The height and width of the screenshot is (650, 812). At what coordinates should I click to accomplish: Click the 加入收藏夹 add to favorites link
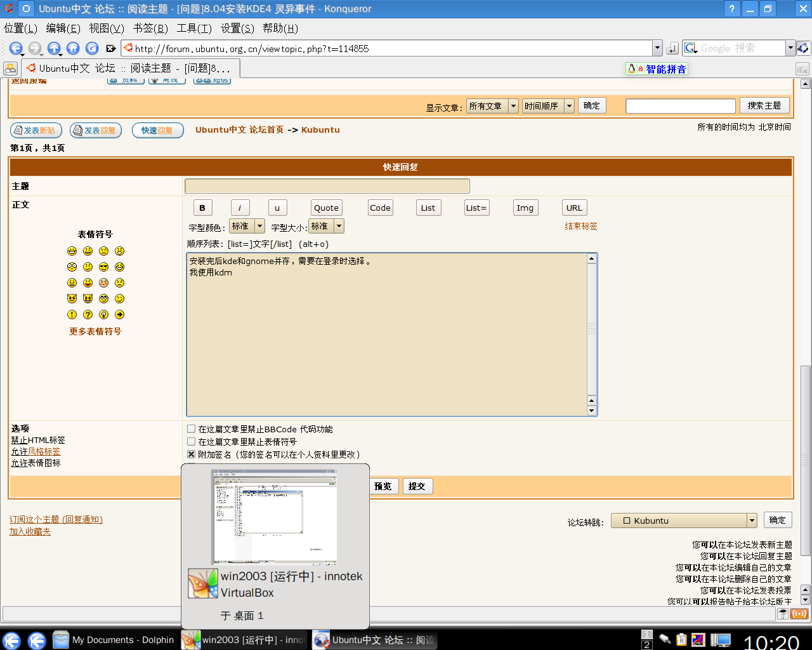[x=30, y=532]
